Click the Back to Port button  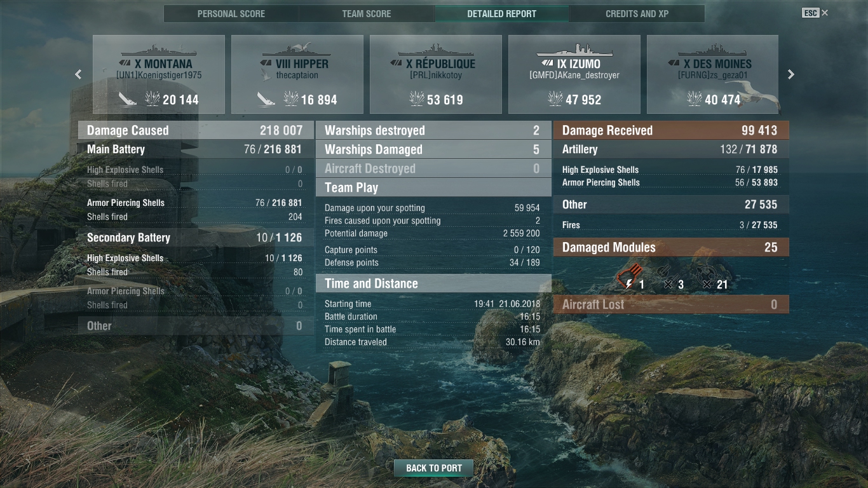434,468
